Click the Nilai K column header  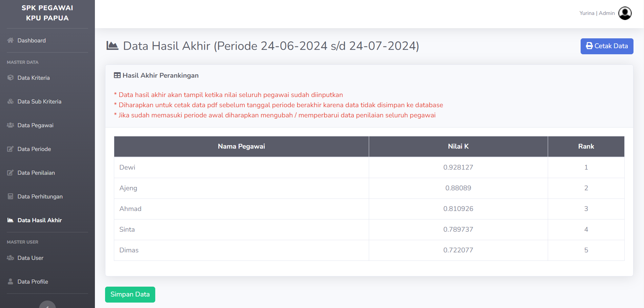[x=458, y=147]
